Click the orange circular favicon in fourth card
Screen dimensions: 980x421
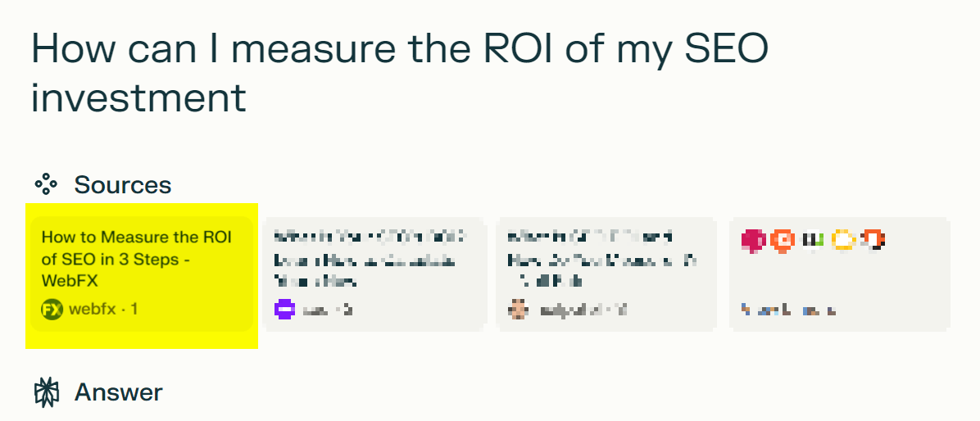coord(783,240)
